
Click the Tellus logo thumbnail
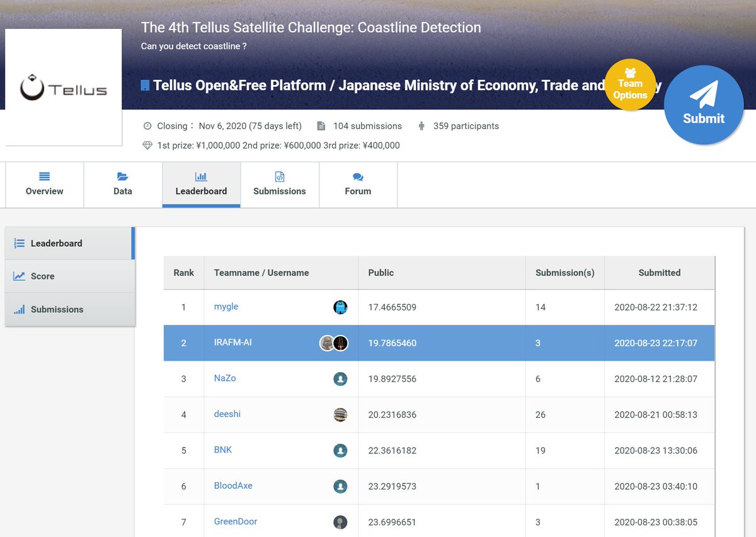pos(64,88)
